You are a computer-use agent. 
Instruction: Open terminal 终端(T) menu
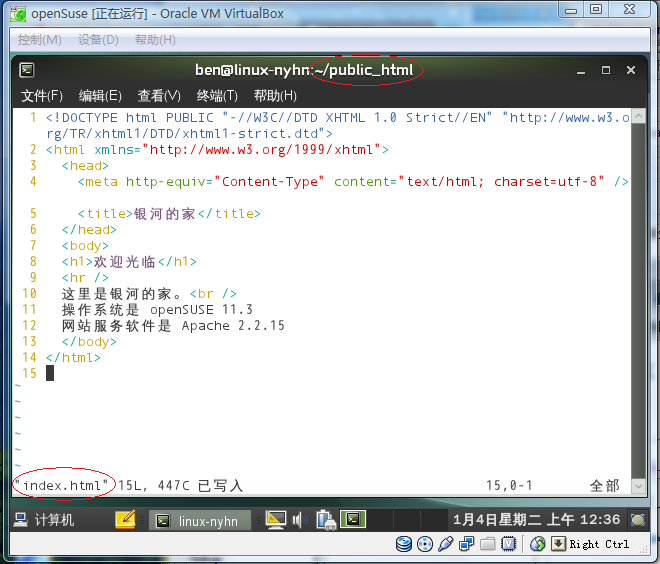pos(217,96)
